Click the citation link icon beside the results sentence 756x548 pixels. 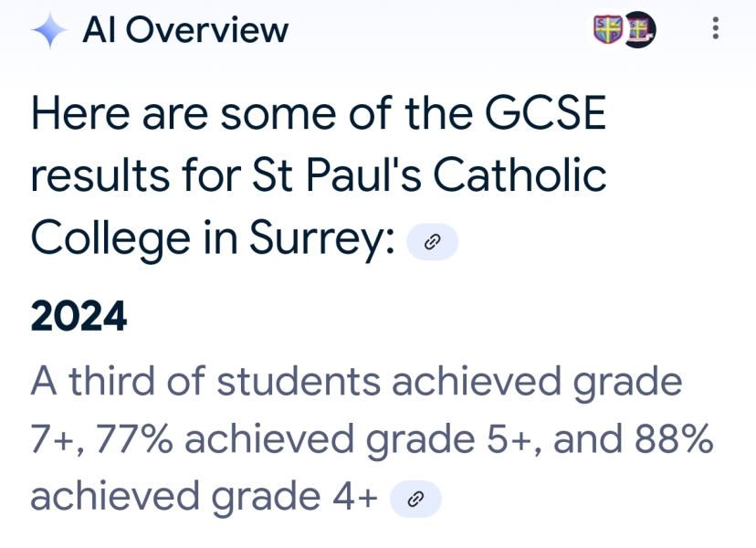432,240
